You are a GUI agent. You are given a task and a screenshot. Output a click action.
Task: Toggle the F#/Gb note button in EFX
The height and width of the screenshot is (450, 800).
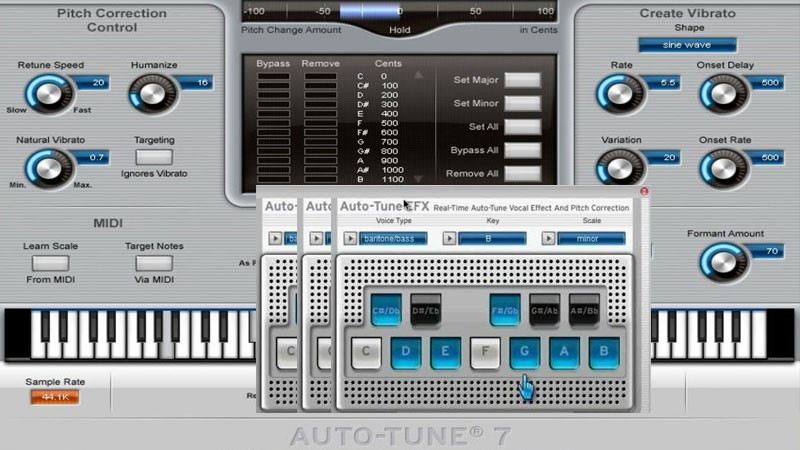[505, 310]
